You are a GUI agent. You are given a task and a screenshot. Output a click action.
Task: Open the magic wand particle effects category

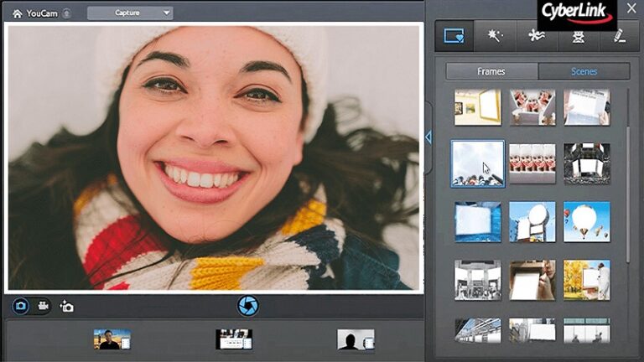495,36
